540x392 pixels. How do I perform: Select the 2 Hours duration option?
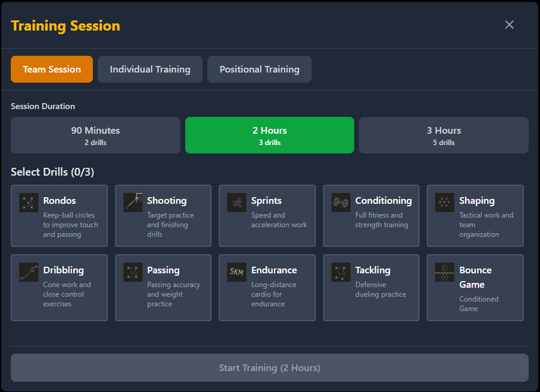270,135
